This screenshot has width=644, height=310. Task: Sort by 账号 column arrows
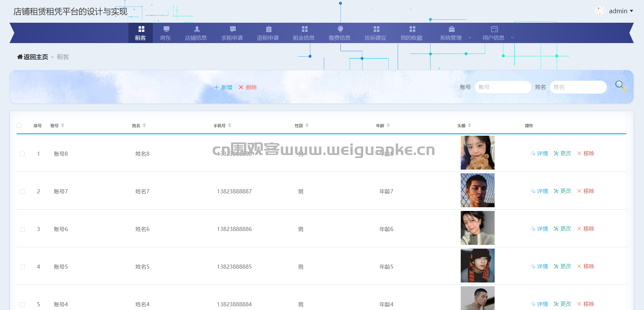coord(63,125)
